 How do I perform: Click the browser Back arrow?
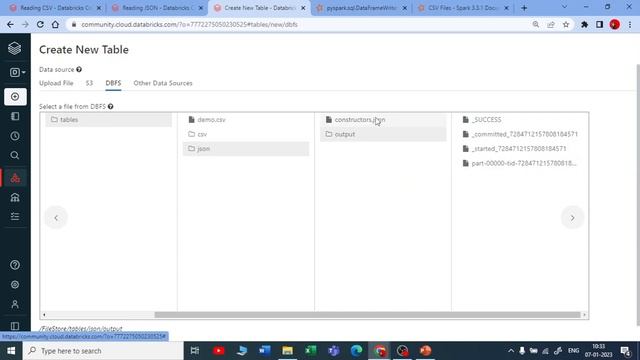click(10, 24)
